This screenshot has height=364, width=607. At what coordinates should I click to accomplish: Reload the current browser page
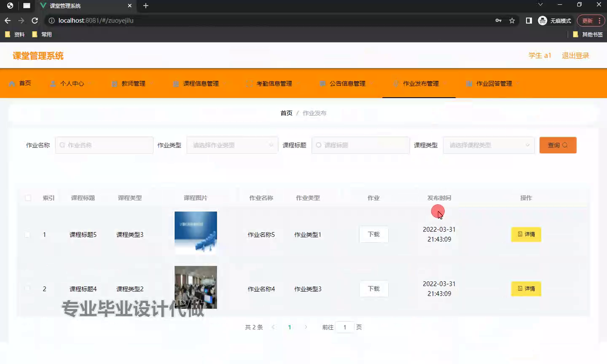35,20
